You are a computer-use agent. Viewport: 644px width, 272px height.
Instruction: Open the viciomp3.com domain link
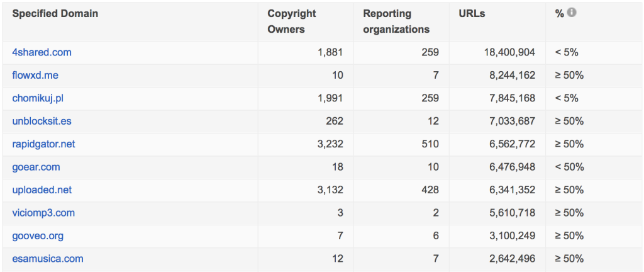(43, 213)
